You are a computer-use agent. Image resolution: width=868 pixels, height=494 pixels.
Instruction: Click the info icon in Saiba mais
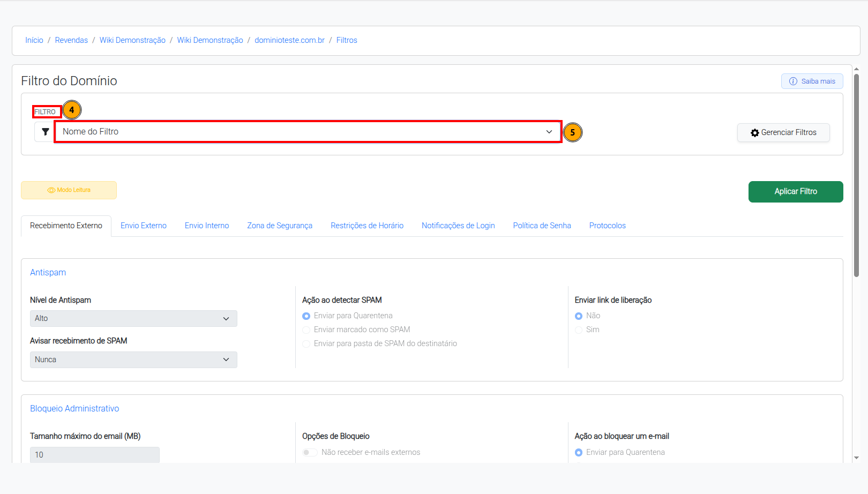[793, 81]
